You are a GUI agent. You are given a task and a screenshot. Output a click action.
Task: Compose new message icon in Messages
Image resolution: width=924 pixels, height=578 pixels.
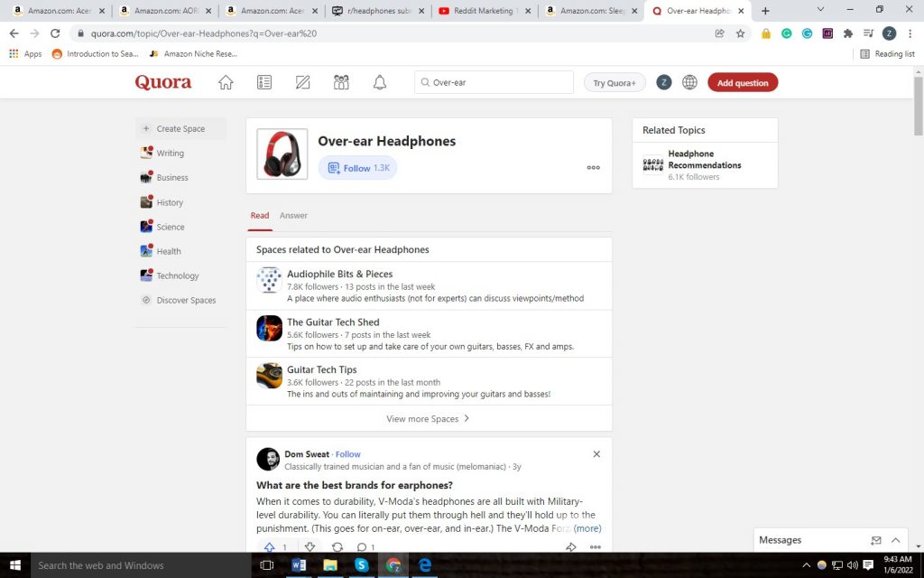pyautogui.click(x=876, y=540)
